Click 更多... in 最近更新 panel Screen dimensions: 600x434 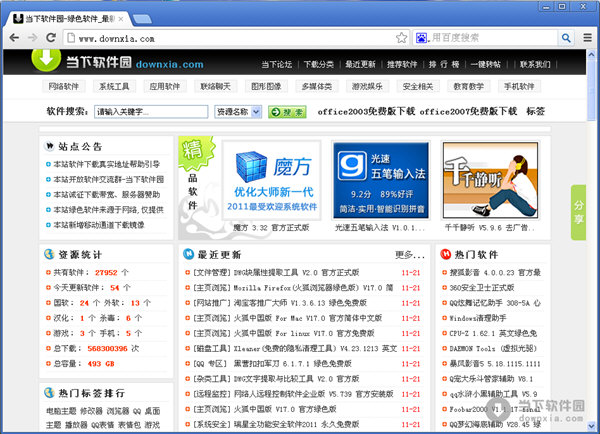click(410, 255)
